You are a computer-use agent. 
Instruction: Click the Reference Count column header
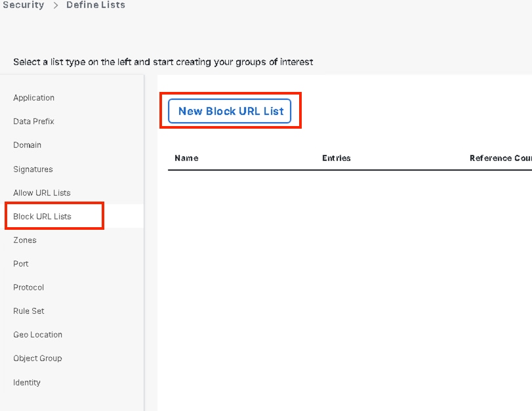pyautogui.click(x=501, y=158)
